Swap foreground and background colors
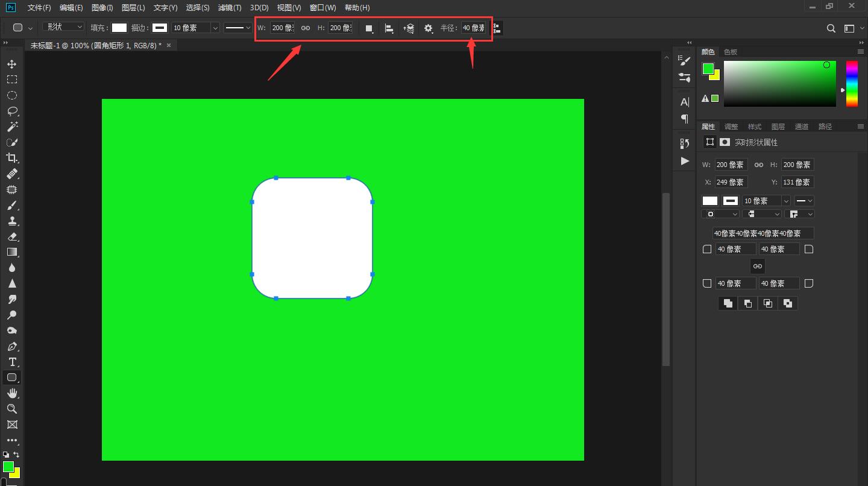The image size is (868, 486). coord(17,455)
